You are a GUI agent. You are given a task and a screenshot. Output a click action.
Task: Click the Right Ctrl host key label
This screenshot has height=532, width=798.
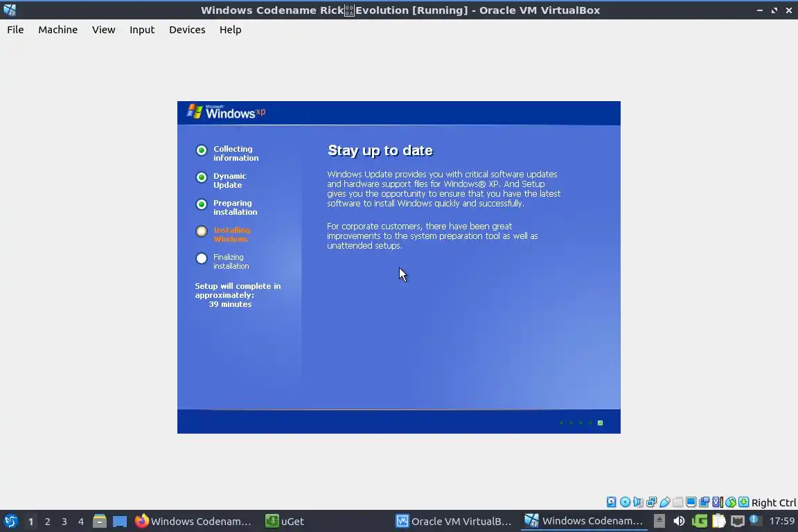(x=774, y=503)
